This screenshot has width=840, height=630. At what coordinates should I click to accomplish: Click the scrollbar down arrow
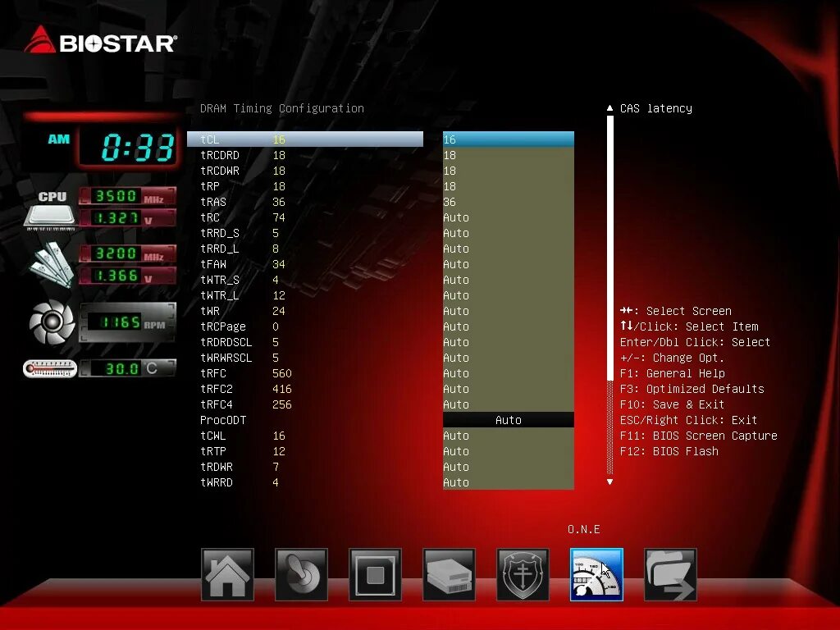(x=609, y=482)
